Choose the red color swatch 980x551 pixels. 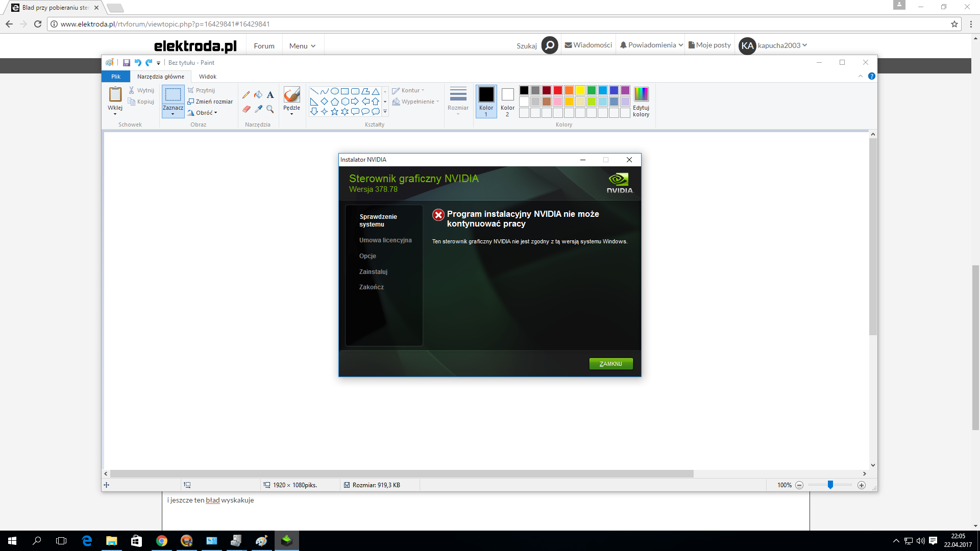(x=558, y=90)
